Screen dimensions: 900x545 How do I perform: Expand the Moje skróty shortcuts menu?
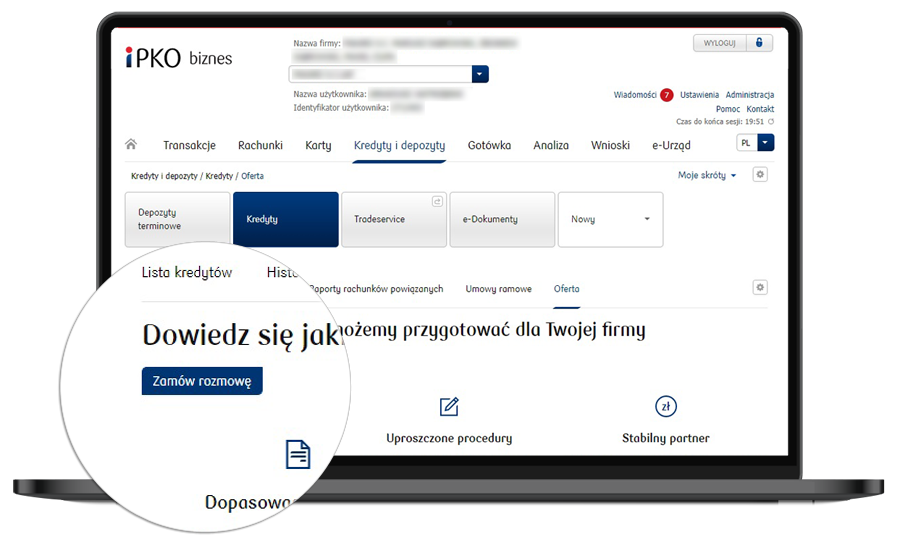point(706,175)
